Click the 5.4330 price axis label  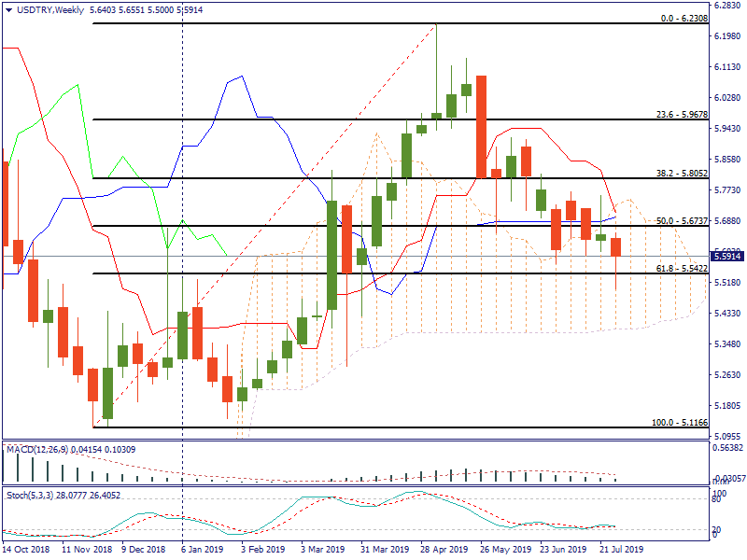pos(726,313)
